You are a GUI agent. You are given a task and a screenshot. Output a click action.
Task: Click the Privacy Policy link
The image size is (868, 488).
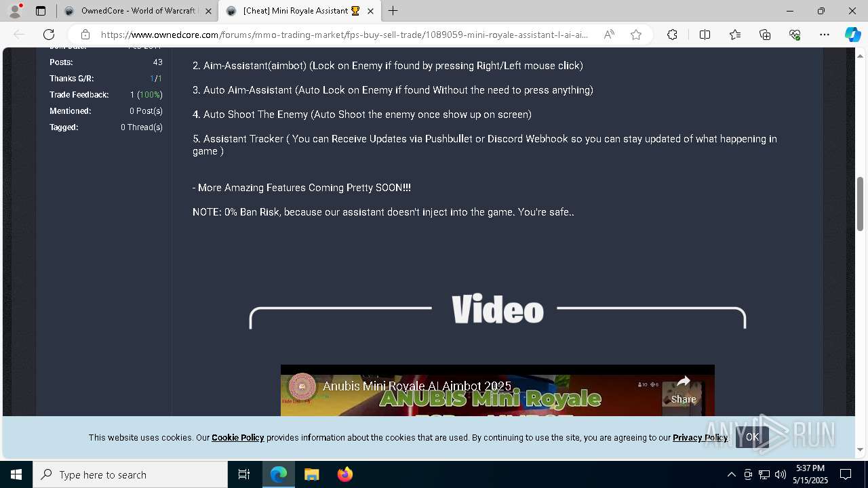pos(700,437)
